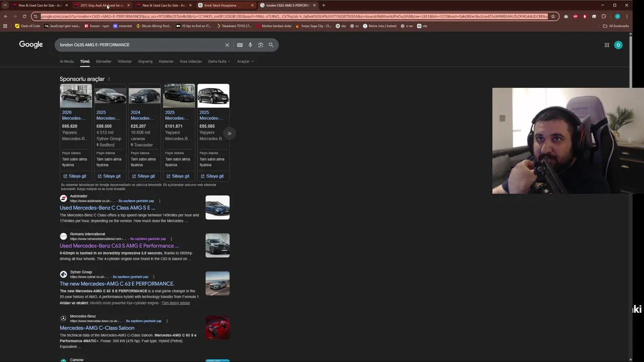Click Siteye git under £68.500 Sytner car
This screenshot has width=644, height=362.
tap(109, 176)
